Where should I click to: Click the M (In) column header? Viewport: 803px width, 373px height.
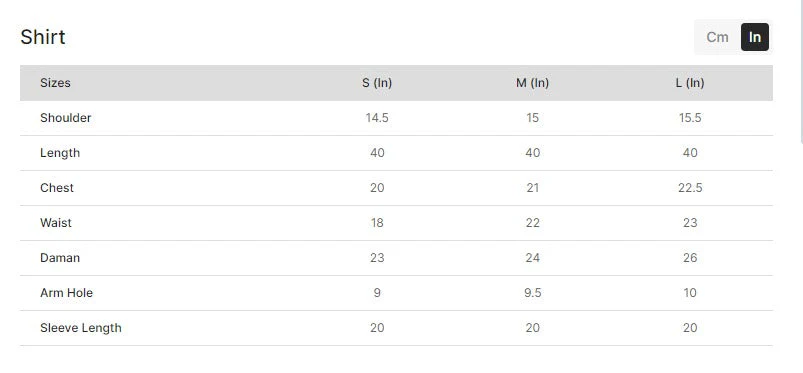[532, 82]
